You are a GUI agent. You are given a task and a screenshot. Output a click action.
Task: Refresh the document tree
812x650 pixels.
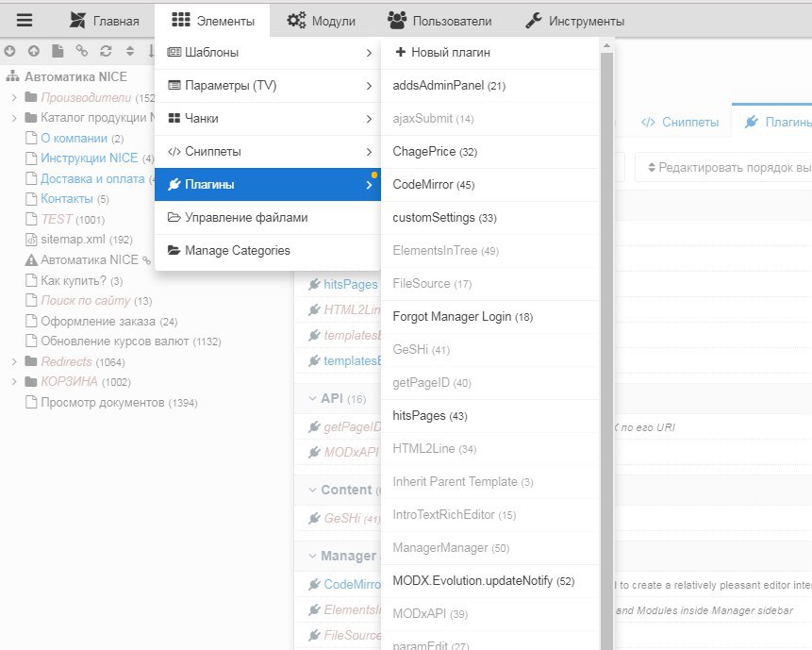click(105, 51)
